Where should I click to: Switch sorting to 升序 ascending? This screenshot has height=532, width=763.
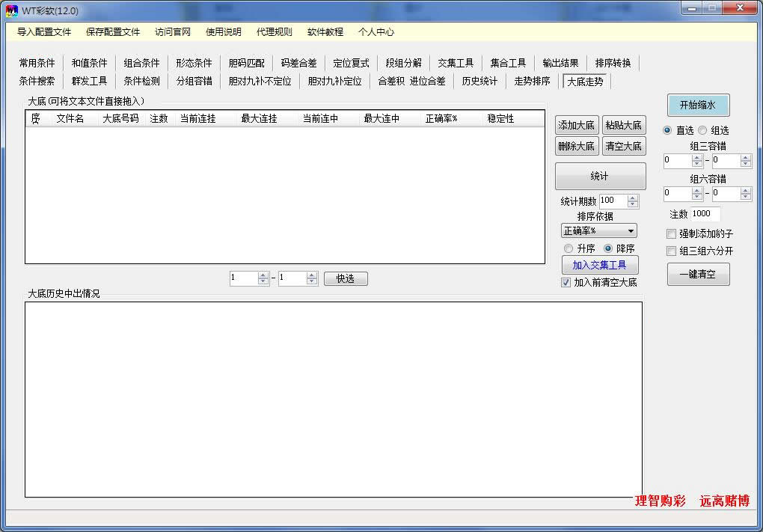569,248
